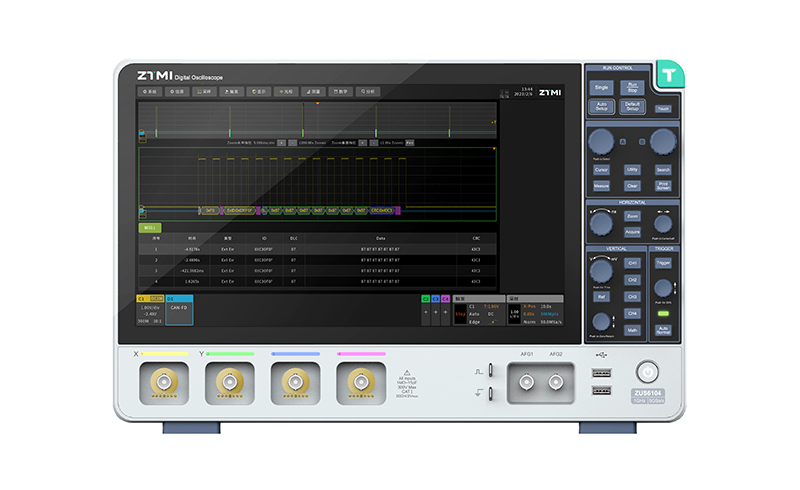Click the lower USB port
Image resolution: width=800 pixels, height=490 pixels.
(x=602, y=391)
